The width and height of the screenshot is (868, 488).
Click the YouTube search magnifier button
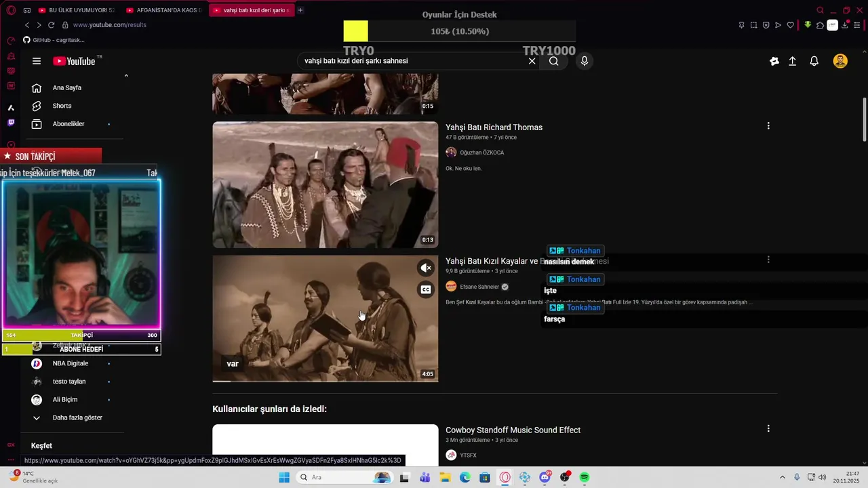(554, 61)
